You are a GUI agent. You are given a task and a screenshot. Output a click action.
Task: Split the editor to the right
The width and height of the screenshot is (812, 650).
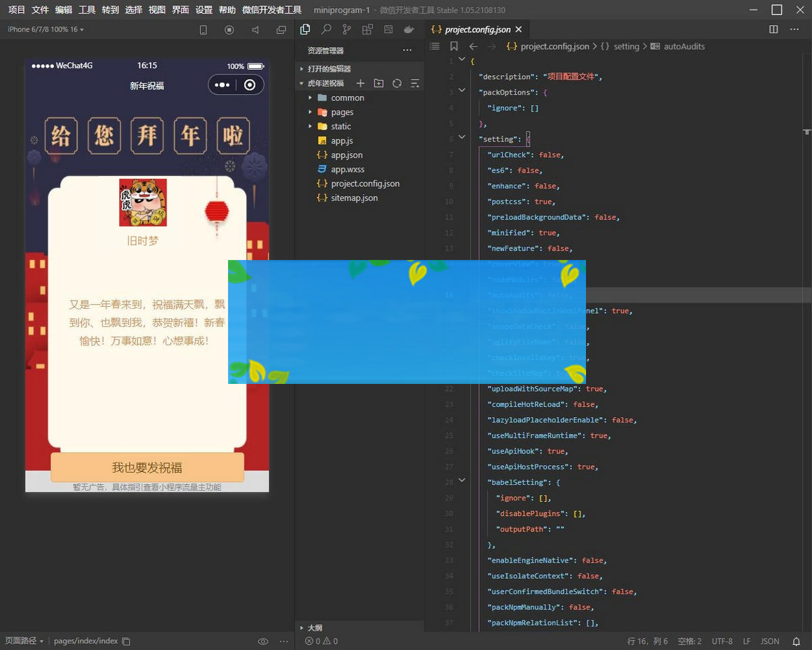(774, 30)
